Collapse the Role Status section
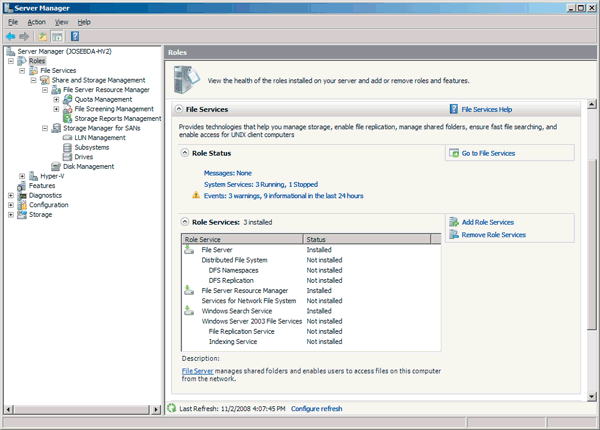Viewport: 600px width, 430px height. pyautogui.click(x=184, y=153)
